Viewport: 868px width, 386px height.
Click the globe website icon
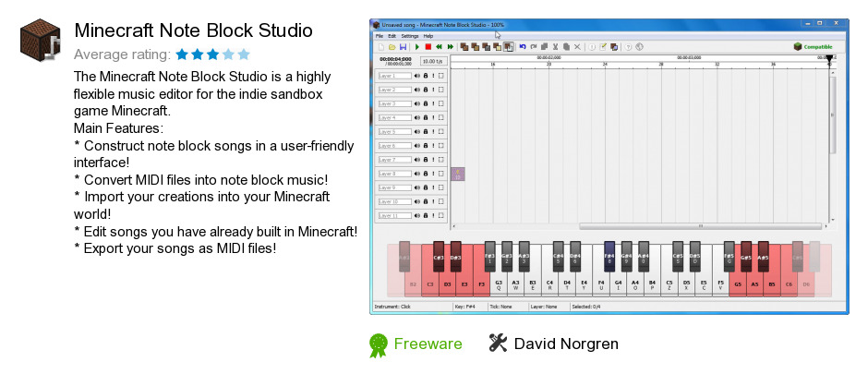pos(639,47)
